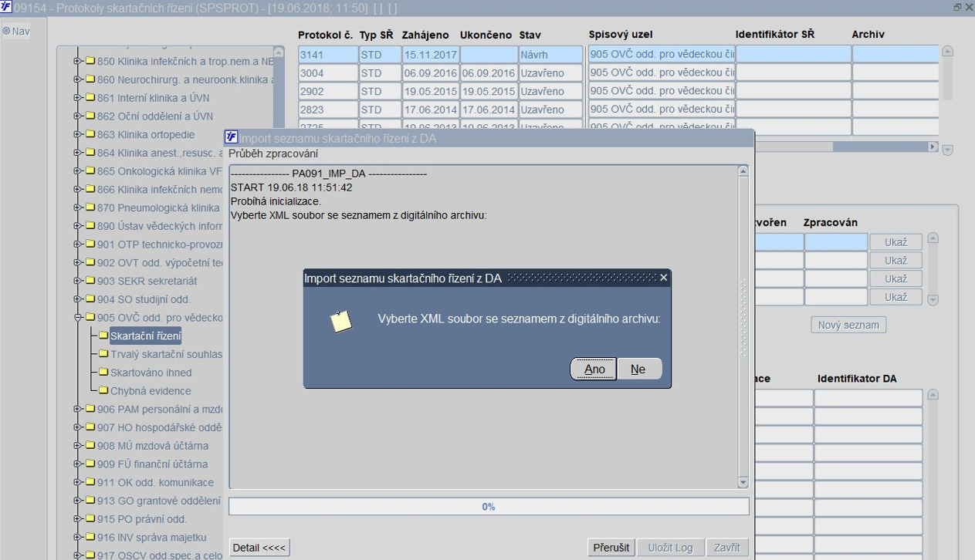Collapse the 905 OVČ tree node
The height and width of the screenshot is (560, 975).
[x=77, y=318]
